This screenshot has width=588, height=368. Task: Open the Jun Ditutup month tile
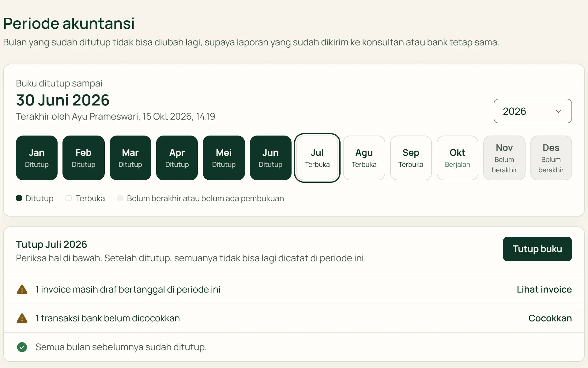[270, 158]
